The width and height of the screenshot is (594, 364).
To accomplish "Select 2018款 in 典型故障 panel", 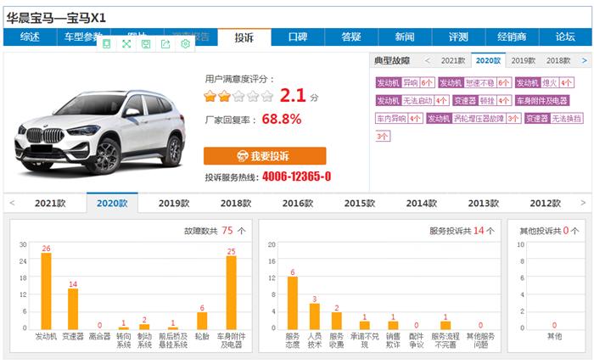I will 558,60.
